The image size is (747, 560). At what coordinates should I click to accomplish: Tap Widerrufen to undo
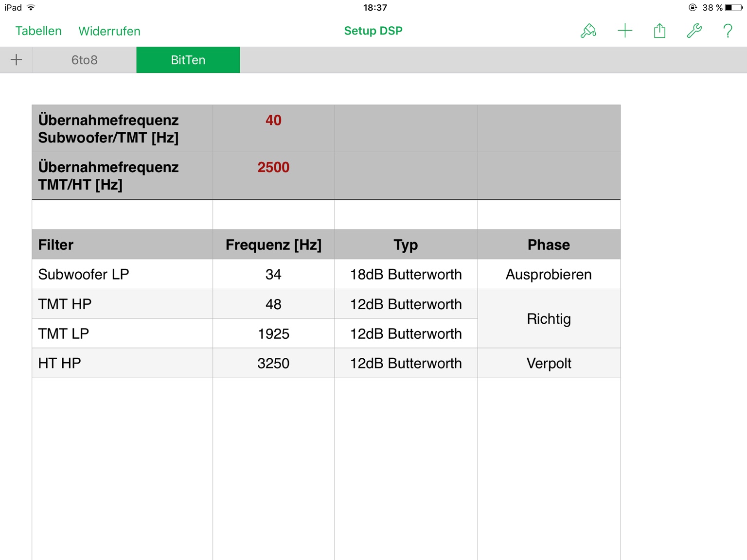[109, 31]
